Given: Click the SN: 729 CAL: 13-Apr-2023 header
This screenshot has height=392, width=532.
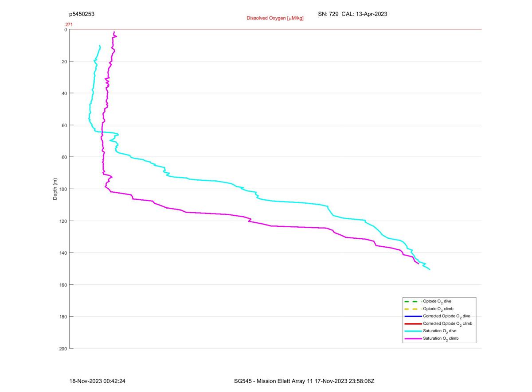Looking at the screenshot, I should click(352, 14).
